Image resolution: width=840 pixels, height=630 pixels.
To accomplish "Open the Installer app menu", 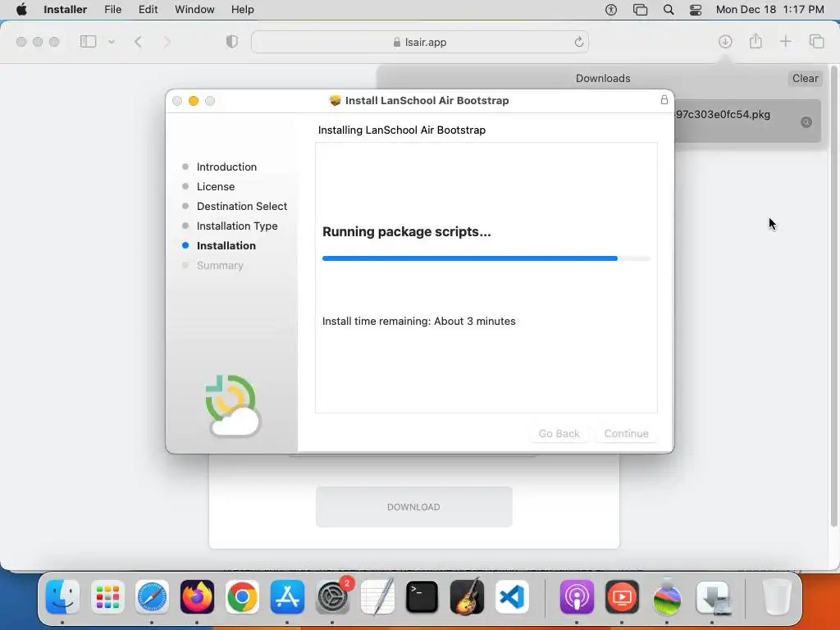I will click(65, 10).
